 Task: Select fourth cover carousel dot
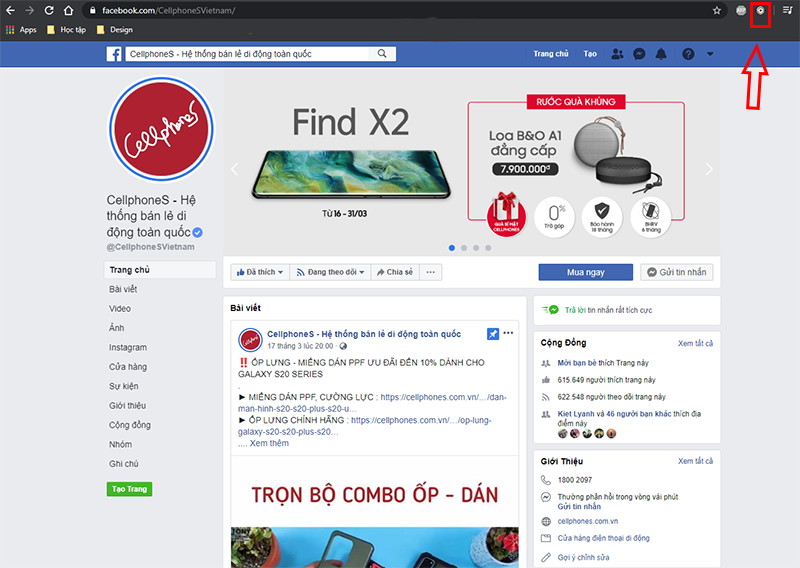click(x=488, y=248)
